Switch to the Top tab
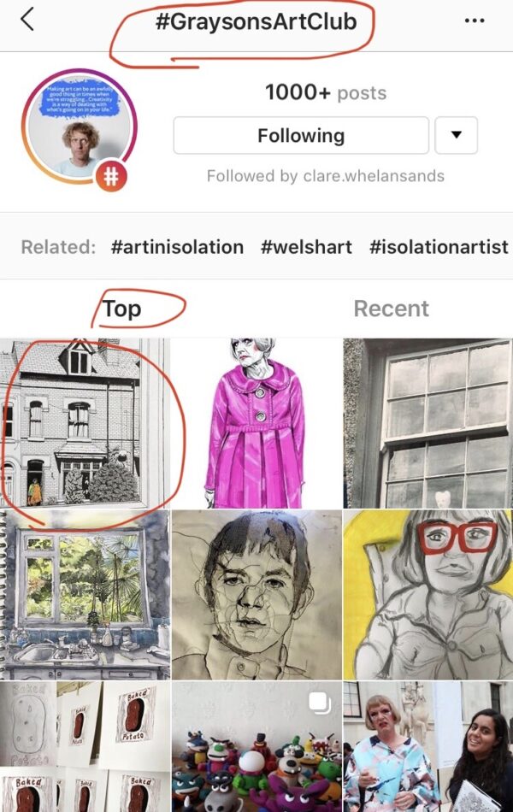This screenshot has height=812, width=513. tap(122, 309)
